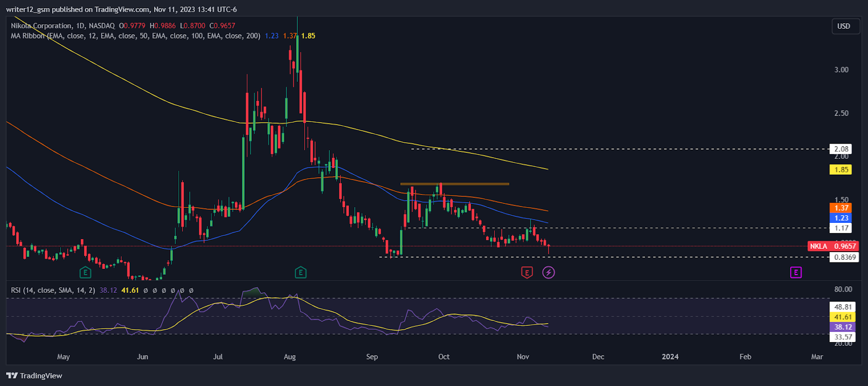The width and height of the screenshot is (868, 386).
Task: Click the 2.08 dashed level price label
Action: (841, 149)
